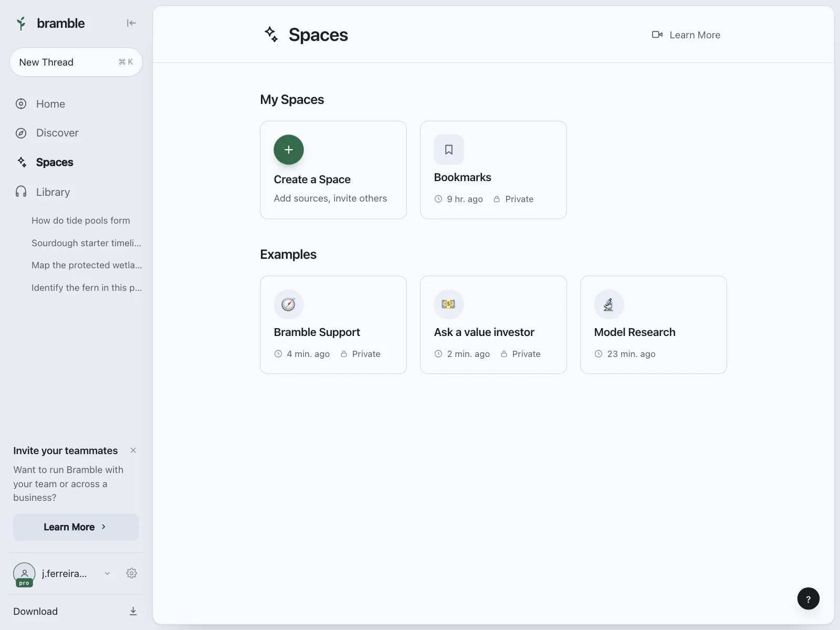Click 'Add sources, invite others' text
The height and width of the screenshot is (630, 840).
click(330, 198)
